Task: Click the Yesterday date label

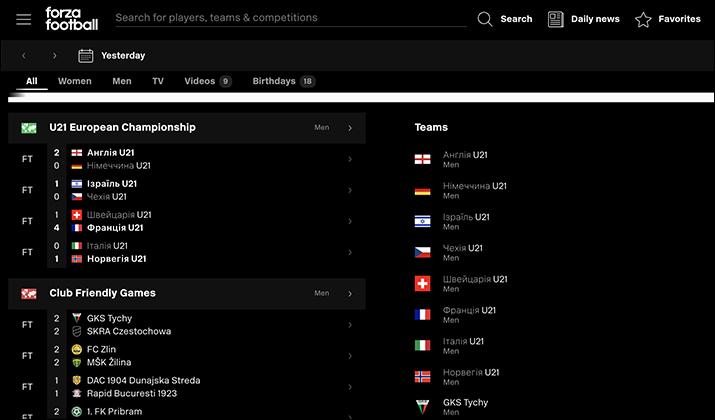Action: pyautogui.click(x=123, y=56)
